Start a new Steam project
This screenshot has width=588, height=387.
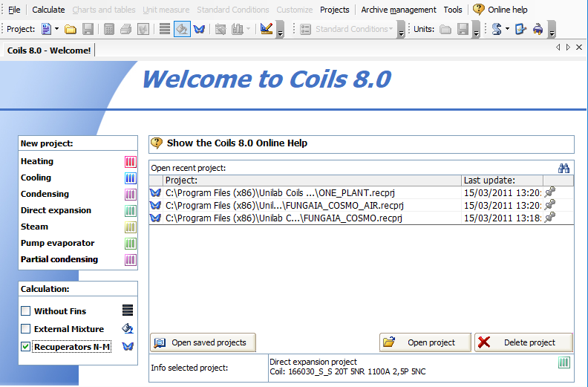34,227
